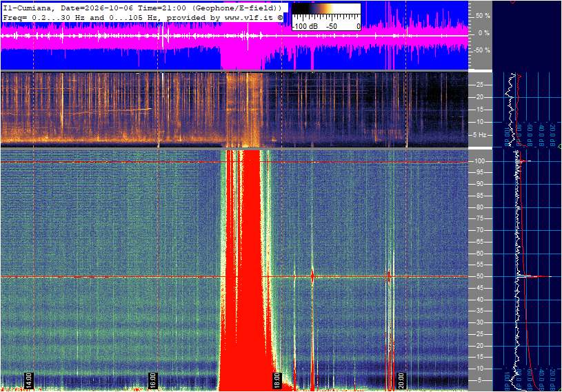Image resolution: width=562 pixels, height=392 pixels.
Task: Click the color scale gradient bar
Action: 326,8
